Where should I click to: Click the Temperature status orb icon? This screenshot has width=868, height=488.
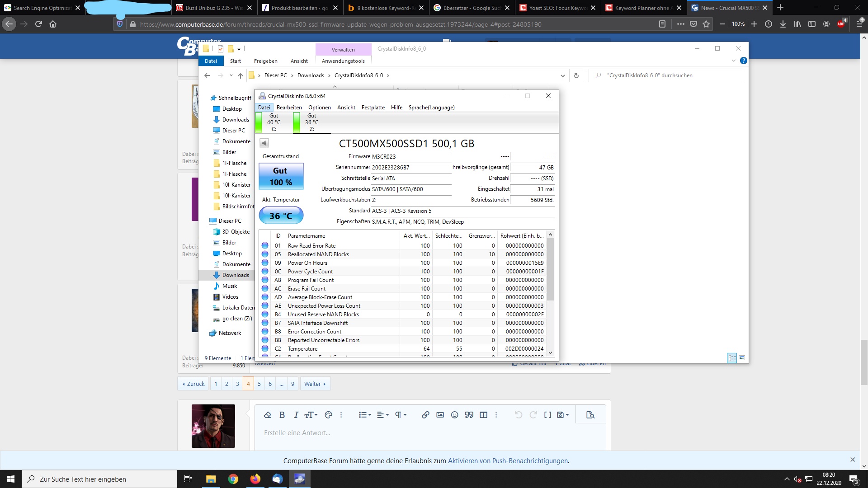(x=265, y=348)
